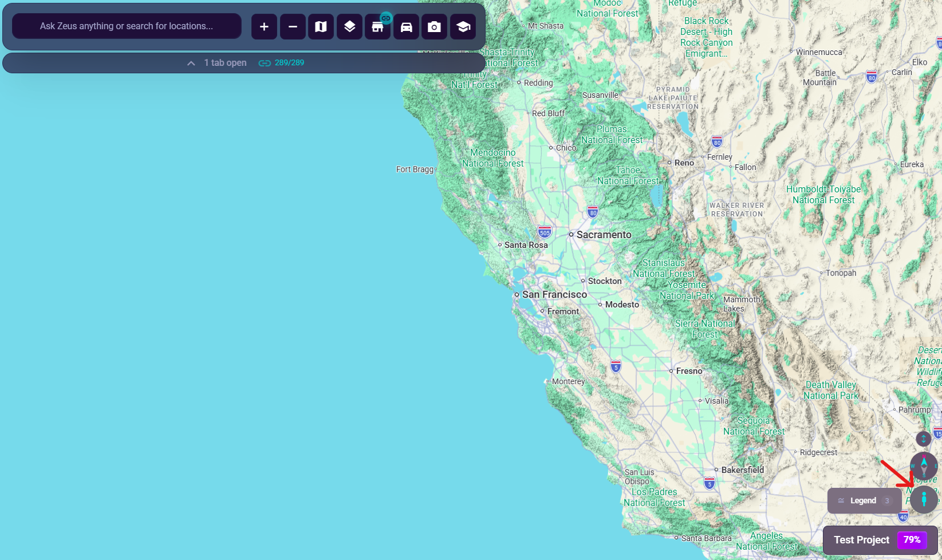Click the '1 tab open' label
This screenshot has width=942, height=560.
(225, 63)
